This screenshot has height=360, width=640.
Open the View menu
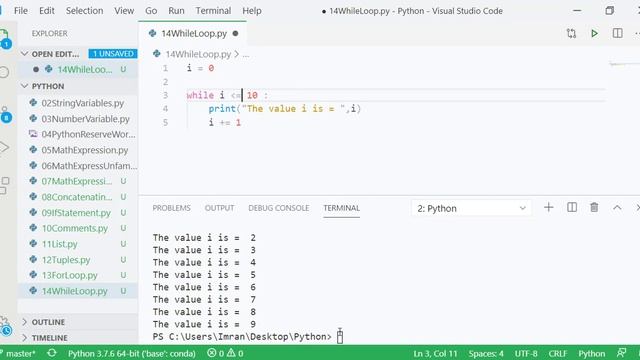coord(124,11)
